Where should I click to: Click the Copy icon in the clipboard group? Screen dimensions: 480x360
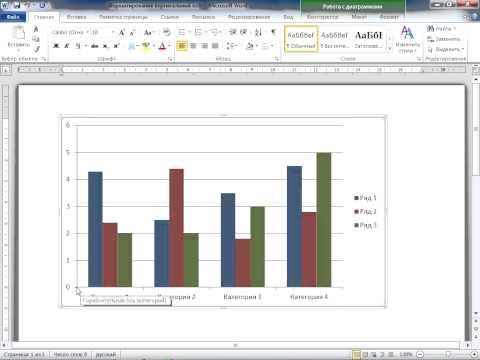point(36,39)
